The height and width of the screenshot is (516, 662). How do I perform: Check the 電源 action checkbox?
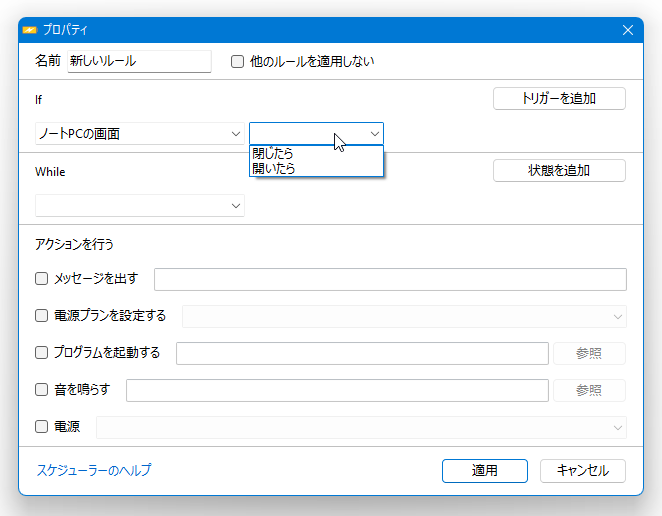(41, 426)
